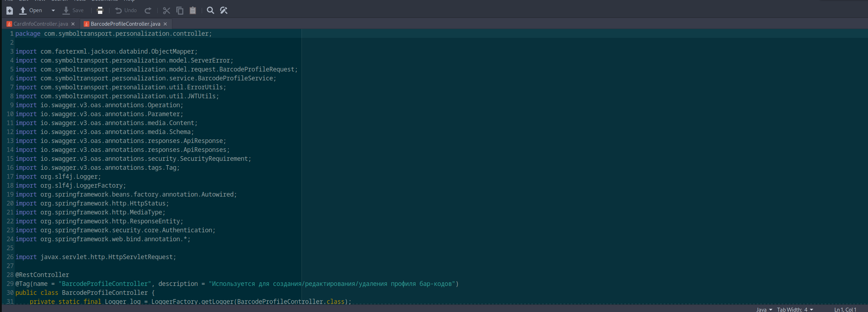Image resolution: width=868 pixels, height=312 pixels.
Task: Place cursor on the @RestController line
Action: pos(42,275)
